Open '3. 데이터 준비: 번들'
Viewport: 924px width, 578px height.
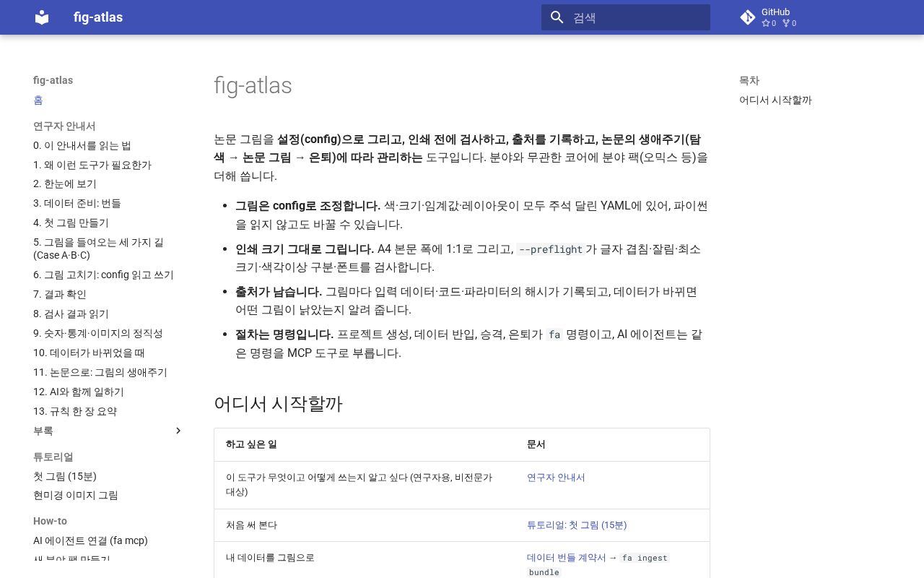[77, 204]
